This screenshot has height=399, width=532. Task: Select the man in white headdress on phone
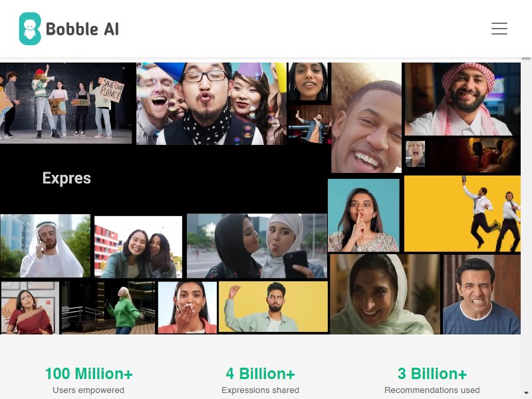tap(45, 245)
